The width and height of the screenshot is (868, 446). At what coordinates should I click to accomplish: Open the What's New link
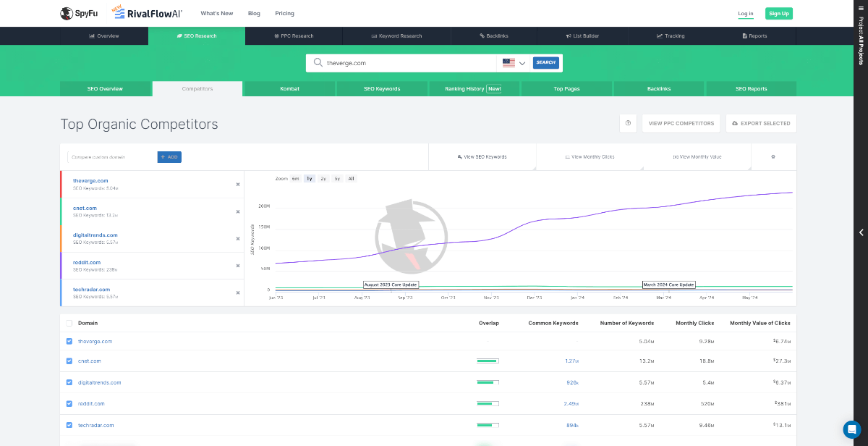click(217, 14)
